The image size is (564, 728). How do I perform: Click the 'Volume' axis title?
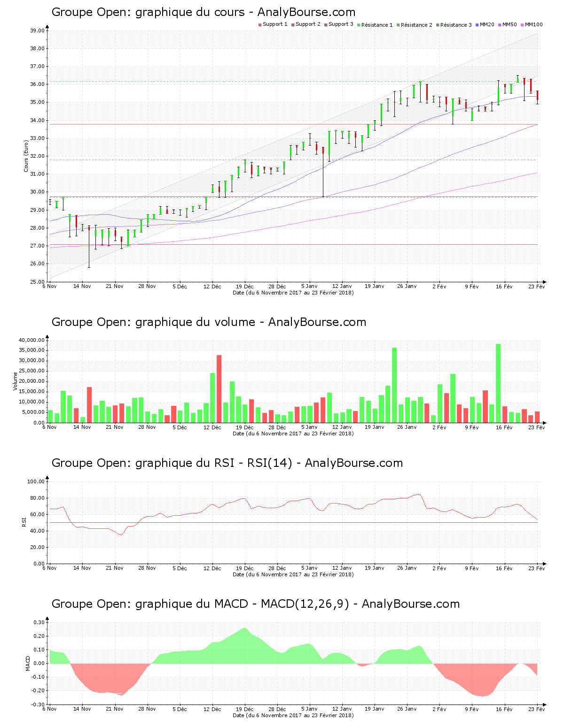click(x=16, y=381)
